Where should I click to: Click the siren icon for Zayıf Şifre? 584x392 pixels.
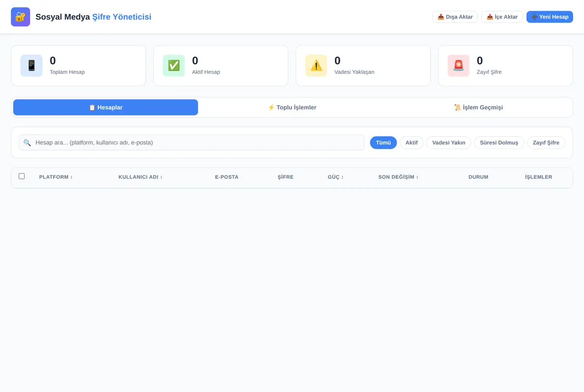pyautogui.click(x=458, y=66)
